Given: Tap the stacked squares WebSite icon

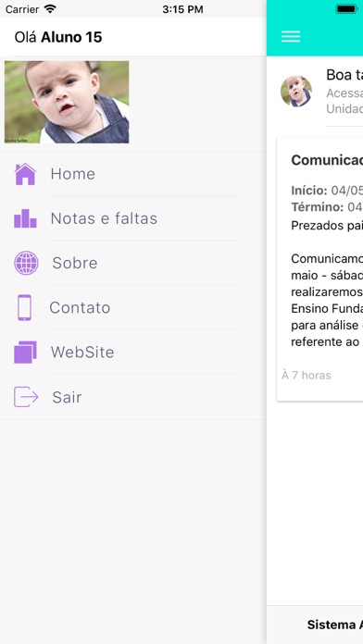Looking at the screenshot, I should click(x=26, y=352).
